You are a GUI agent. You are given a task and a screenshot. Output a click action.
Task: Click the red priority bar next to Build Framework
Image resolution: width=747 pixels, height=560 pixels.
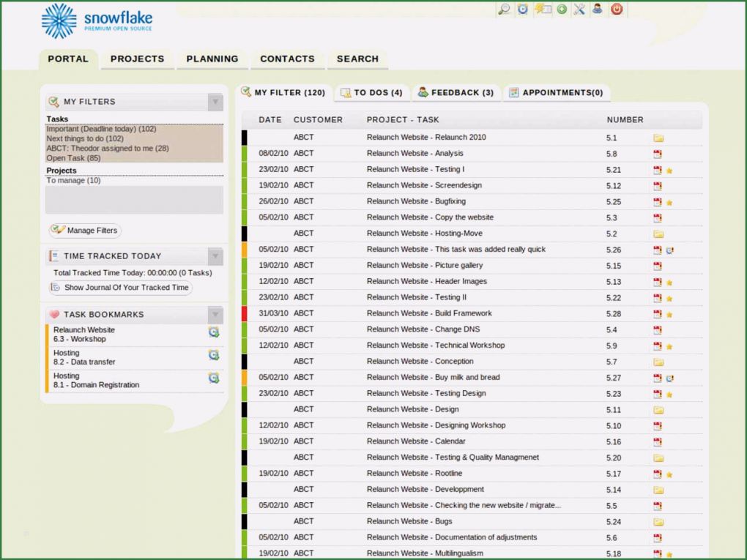pos(242,313)
